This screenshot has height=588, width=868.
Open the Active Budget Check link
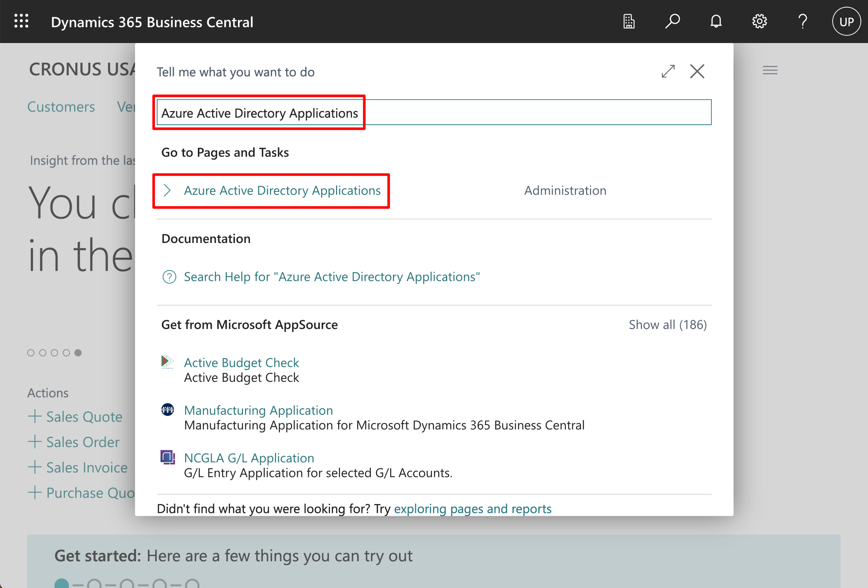241,362
